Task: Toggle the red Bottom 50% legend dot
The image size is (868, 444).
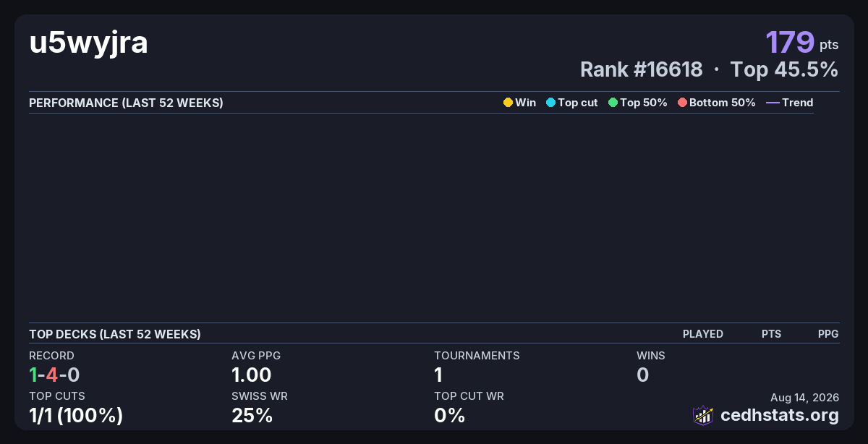Action: click(682, 103)
